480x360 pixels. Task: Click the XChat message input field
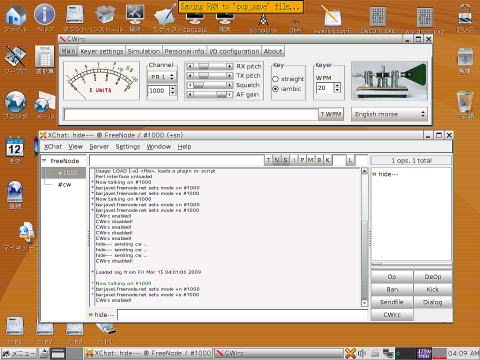(x=243, y=315)
